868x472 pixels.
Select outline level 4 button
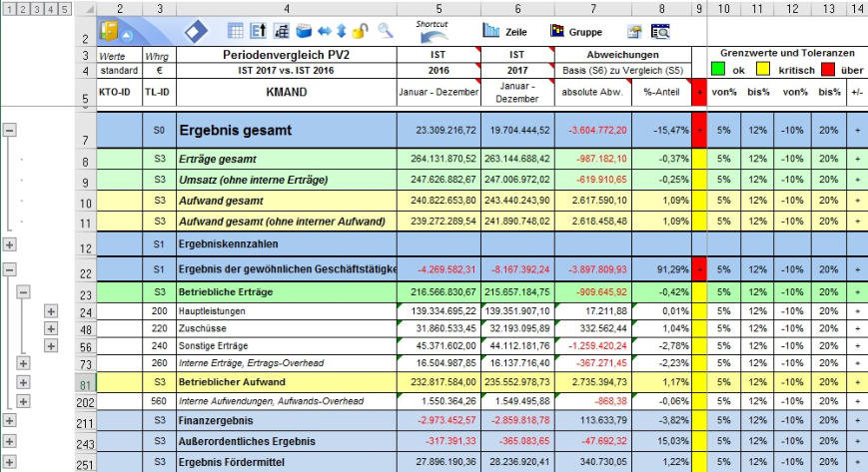(50, 9)
